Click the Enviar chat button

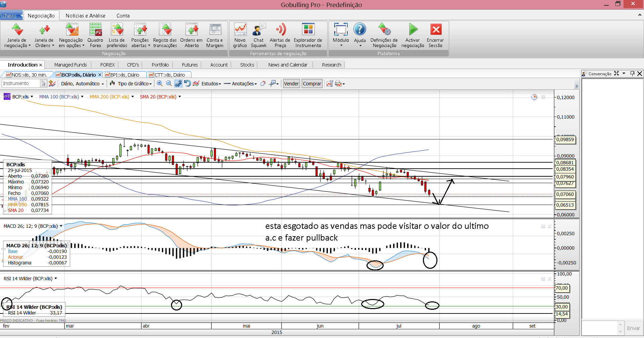(x=633, y=328)
